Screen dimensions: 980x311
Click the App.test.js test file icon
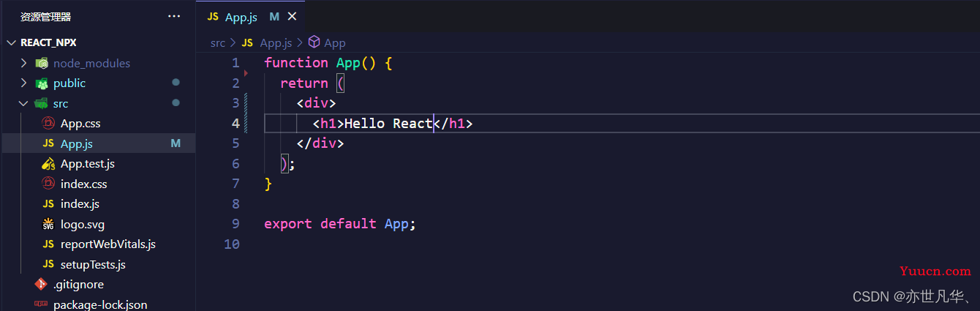pyautogui.click(x=49, y=164)
